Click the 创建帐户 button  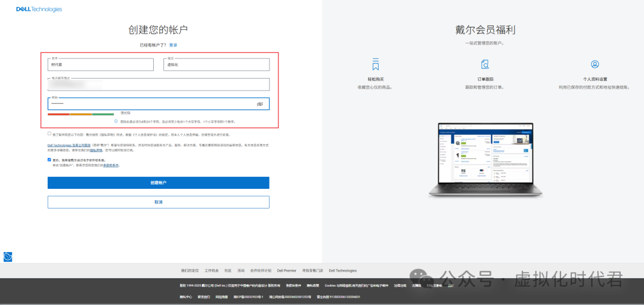[159, 183]
